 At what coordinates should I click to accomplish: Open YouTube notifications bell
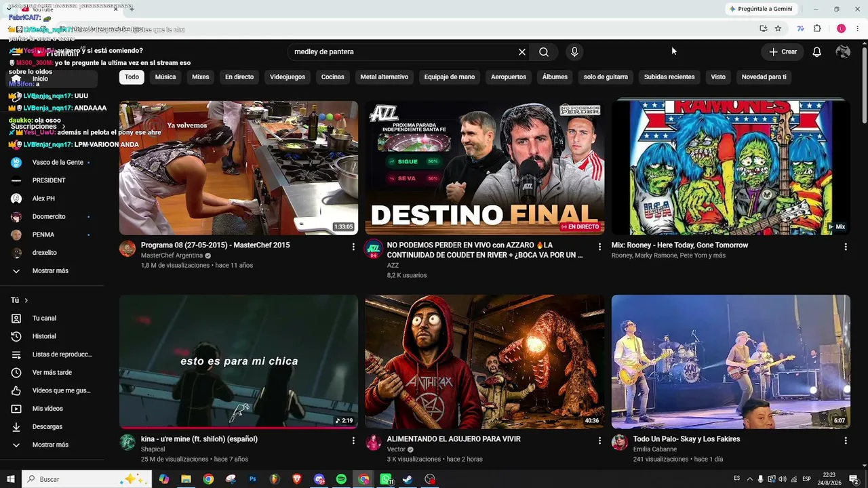point(816,52)
